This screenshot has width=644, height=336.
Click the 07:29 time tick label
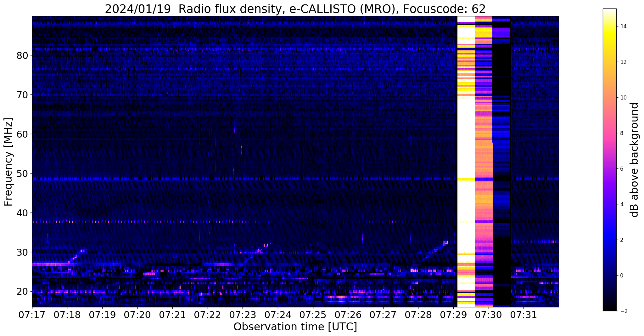[453, 315]
